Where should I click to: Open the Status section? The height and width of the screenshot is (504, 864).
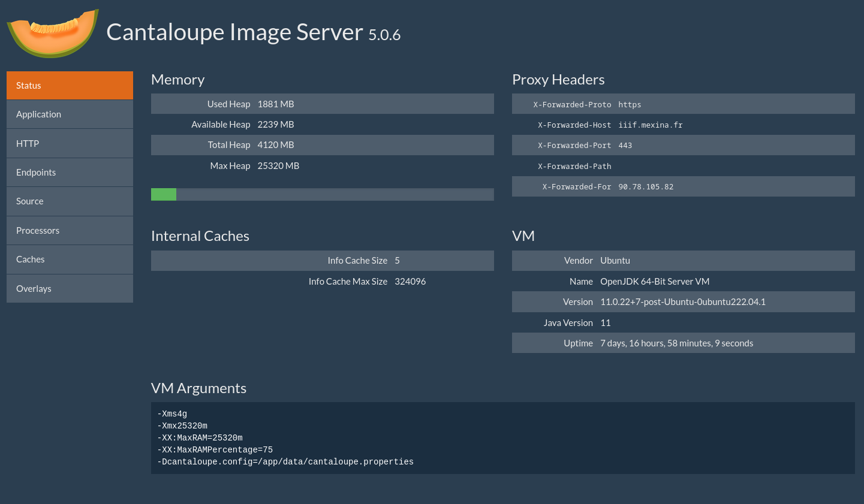click(70, 86)
